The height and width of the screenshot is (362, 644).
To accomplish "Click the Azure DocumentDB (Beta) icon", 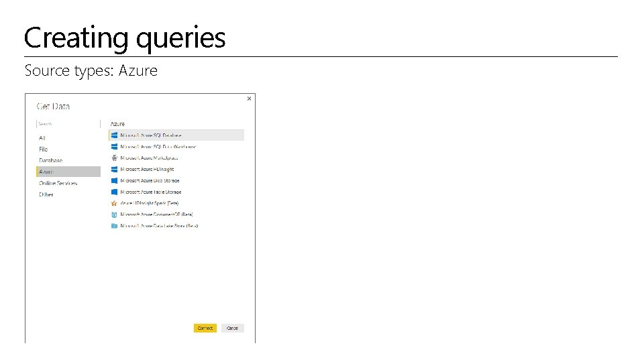I will pos(114,215).
